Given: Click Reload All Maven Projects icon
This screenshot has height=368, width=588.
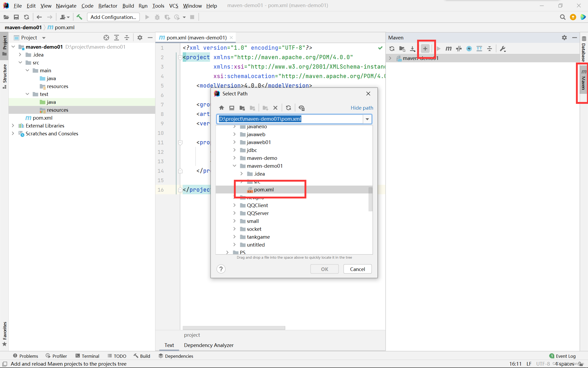Looking at the screenshot, I should click(392, 49).
